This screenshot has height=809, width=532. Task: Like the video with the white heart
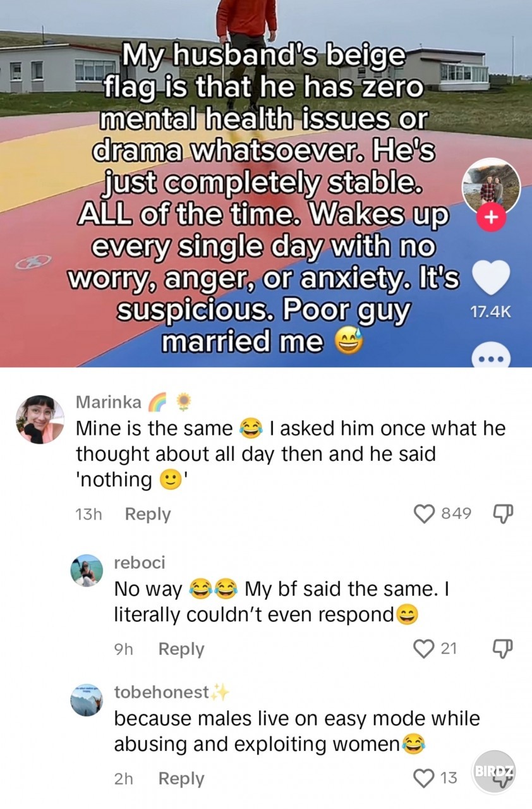[x=491, y=278]
